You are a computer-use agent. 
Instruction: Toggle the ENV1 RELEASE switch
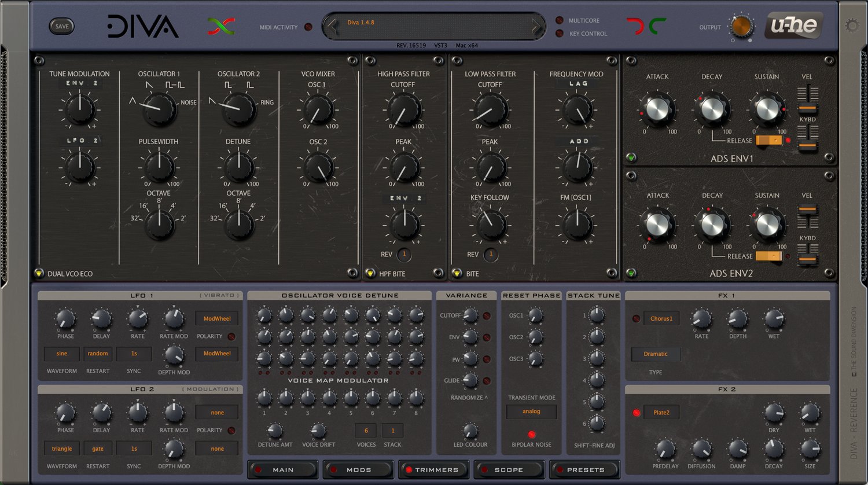tap(768, 140)
